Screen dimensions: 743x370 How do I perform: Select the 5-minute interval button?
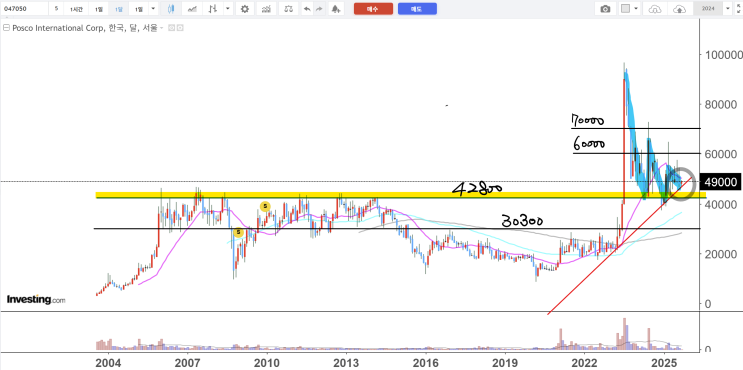(x=56, y=9)
